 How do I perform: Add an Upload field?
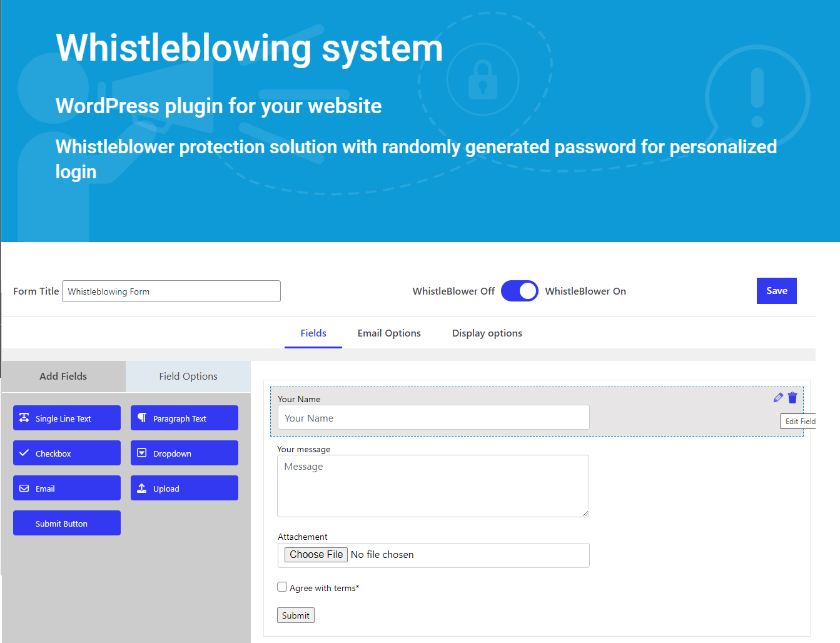point(185,488)
